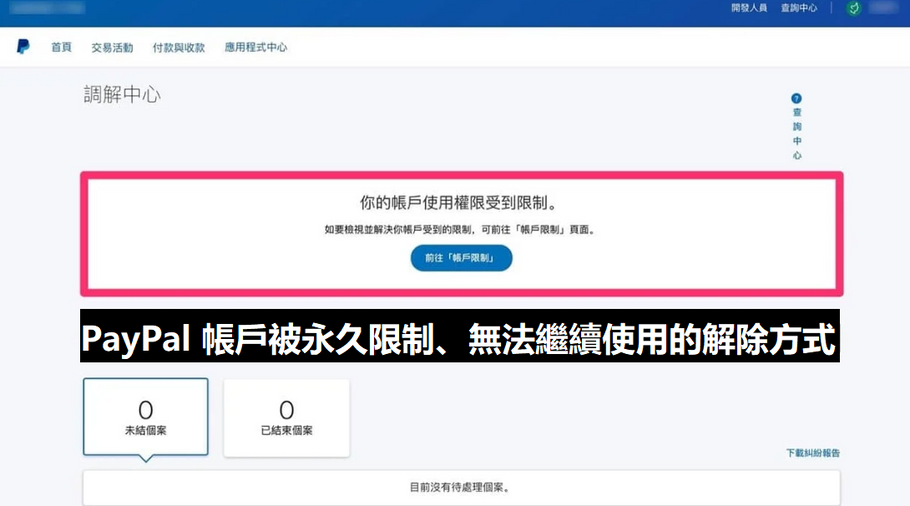Click the 調解中心 page heading

click(122, 95)
